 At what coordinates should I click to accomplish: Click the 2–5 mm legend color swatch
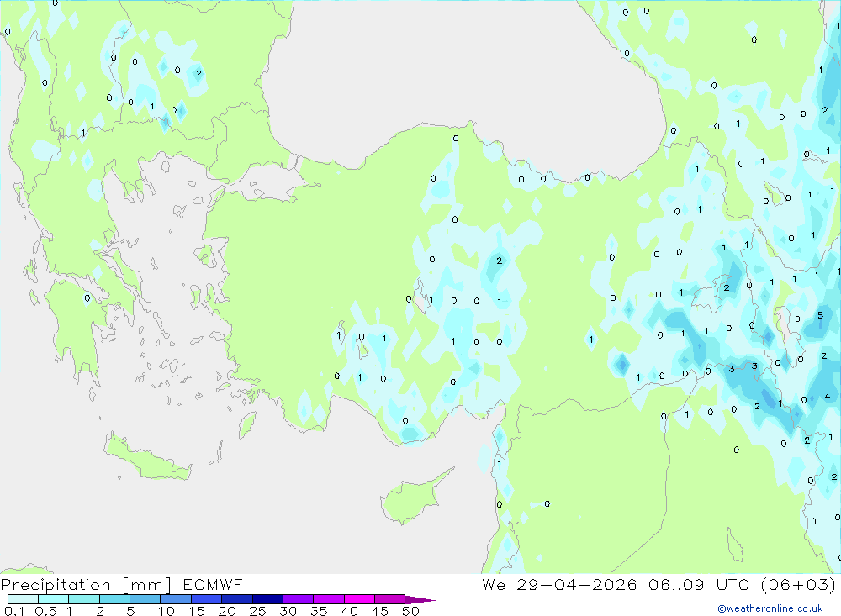[x=114, y=599]
